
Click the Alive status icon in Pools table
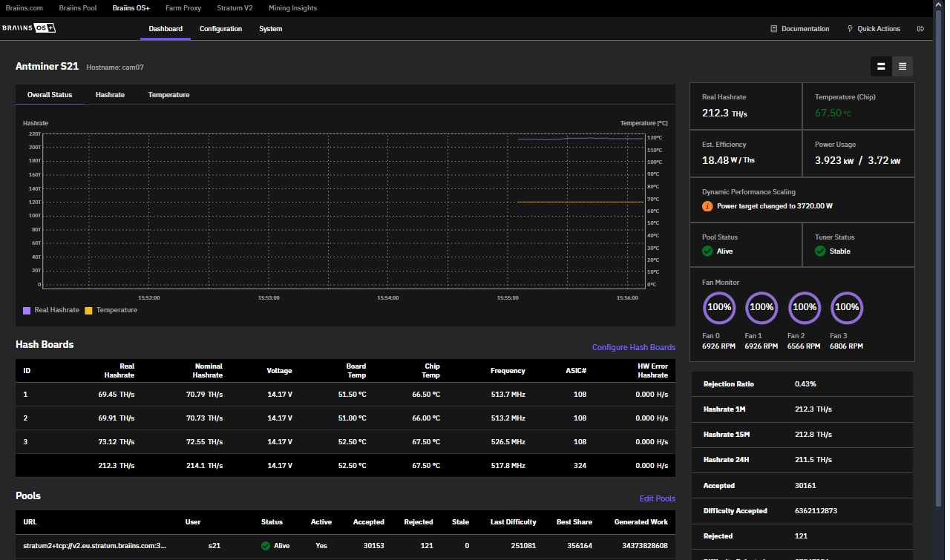pos(265,546)
